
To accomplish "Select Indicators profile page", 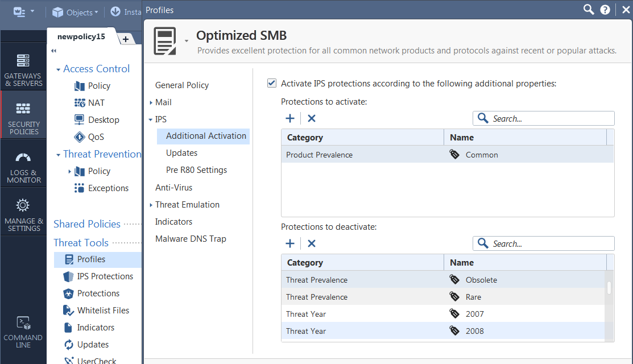I will [173, 222].
